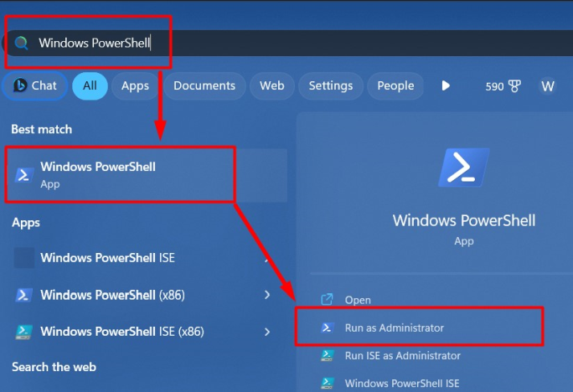Click the Windows PowerShell ISE (x86) icon
The height and width of the screenshot is (392, 573).
tap(23, 332)
